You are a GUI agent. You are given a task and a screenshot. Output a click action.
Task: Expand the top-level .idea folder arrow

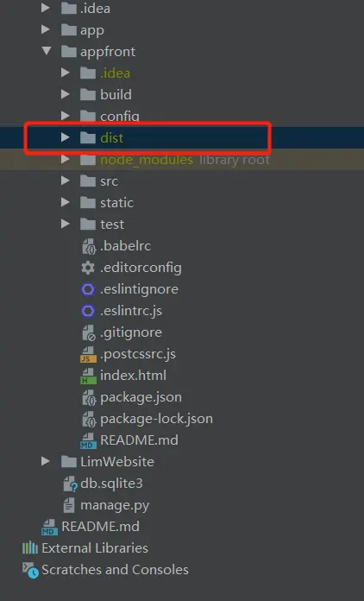click(x=46, y=8)
